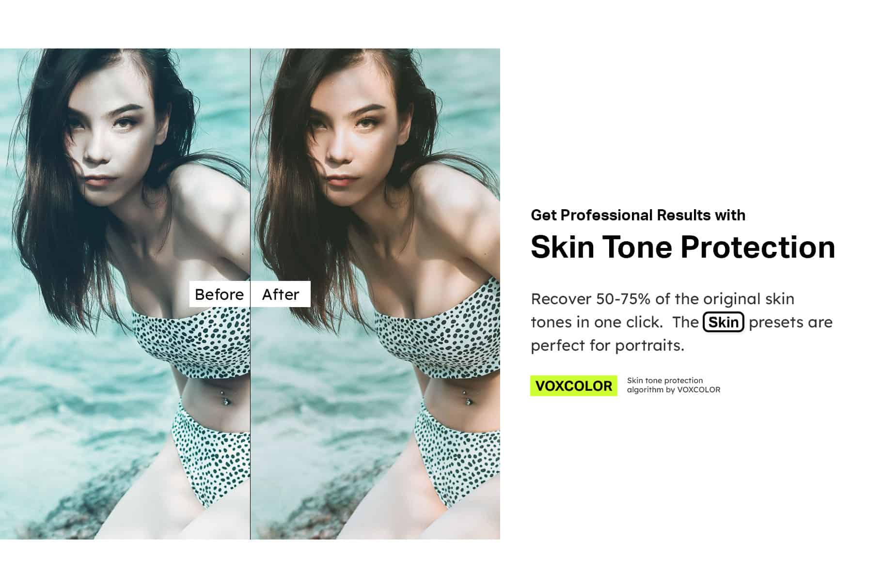Click the outlined Skin preset tag
The height and width of the screenshot is (588, 882).
pos(723,322)
